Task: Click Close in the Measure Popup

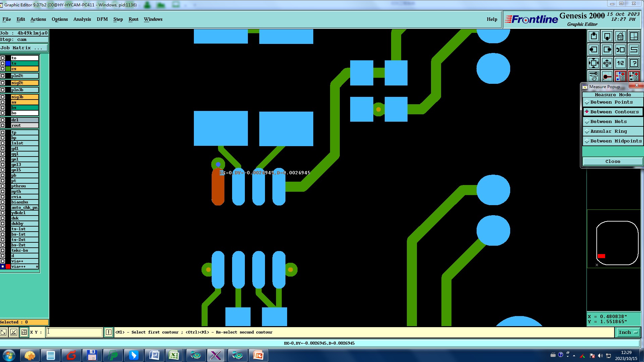Action: click(612, 162)
